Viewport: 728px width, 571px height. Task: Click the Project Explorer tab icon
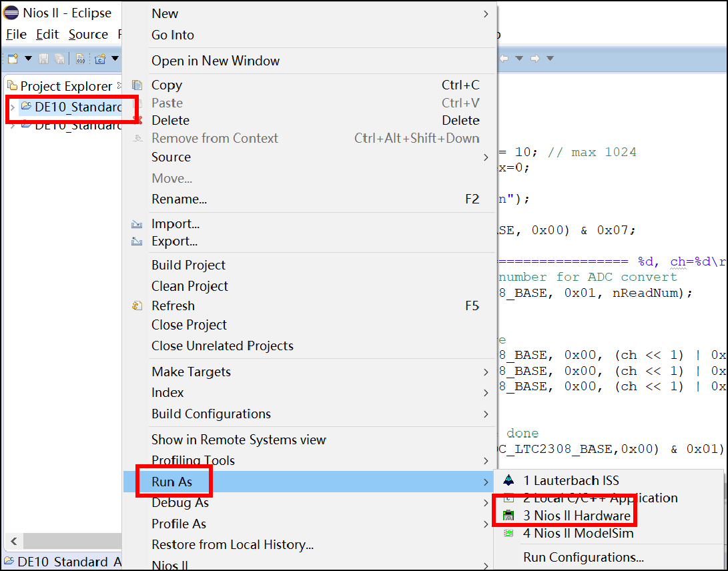point(13,86)
